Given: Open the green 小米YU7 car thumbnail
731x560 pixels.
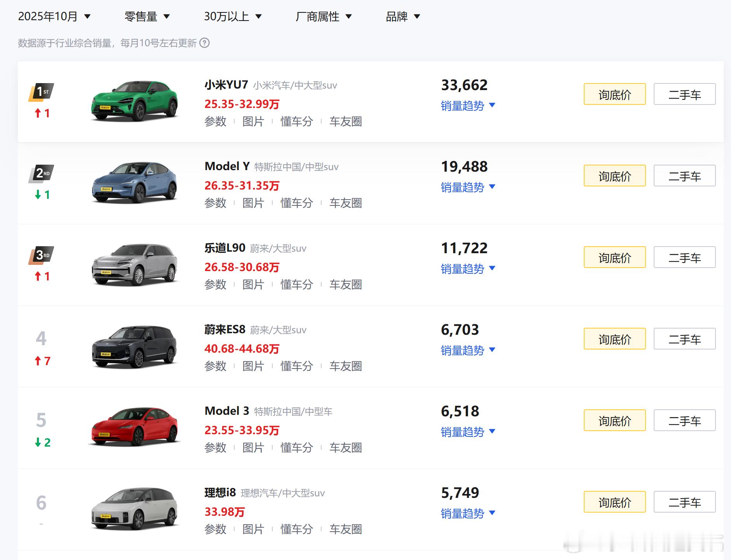Looking at the screenshot, I should click(134, 101).
